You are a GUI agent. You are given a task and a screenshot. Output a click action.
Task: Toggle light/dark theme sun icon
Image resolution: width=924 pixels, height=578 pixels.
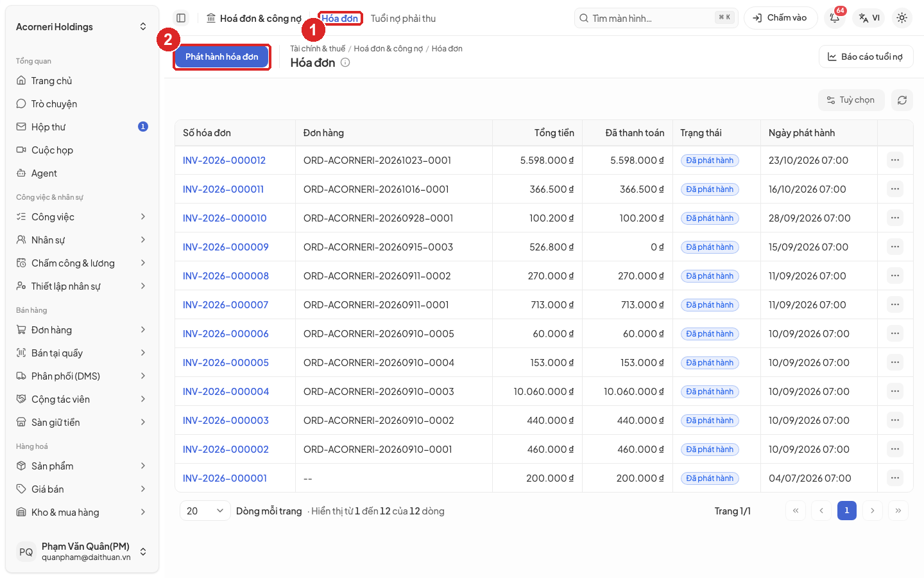tap(902, 18)
